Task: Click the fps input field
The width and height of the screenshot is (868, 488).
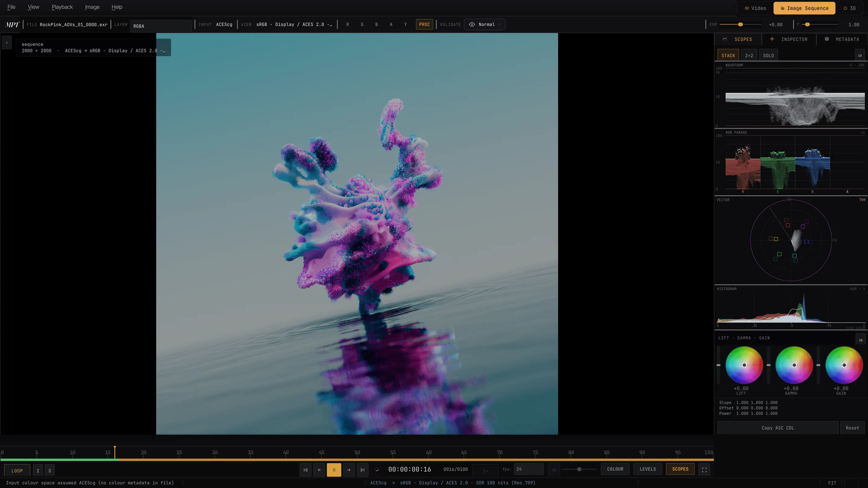Action: point(528,469)
